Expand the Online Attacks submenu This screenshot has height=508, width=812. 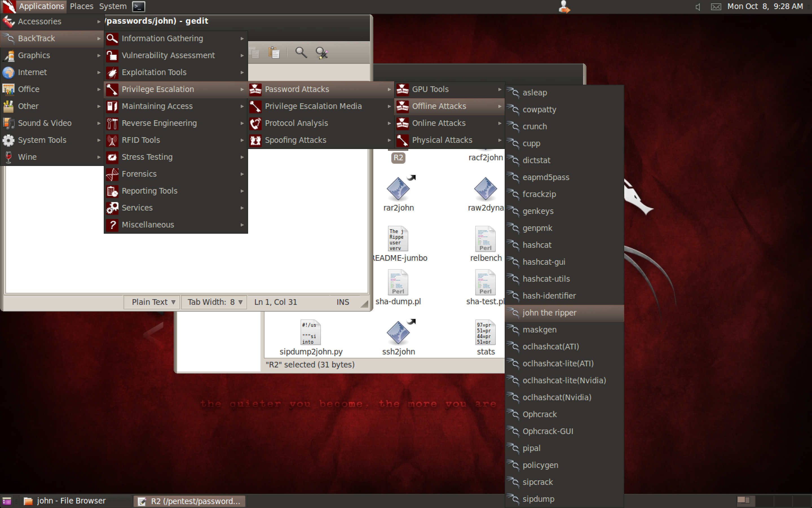point(449,123)
